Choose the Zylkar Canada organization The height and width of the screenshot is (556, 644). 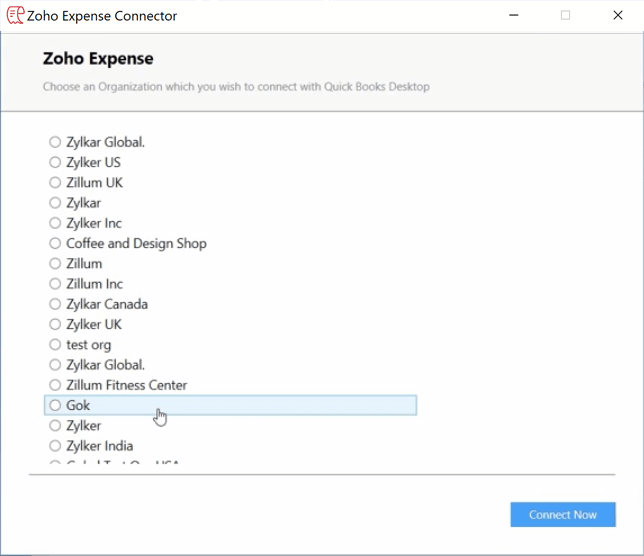[56, 304]
